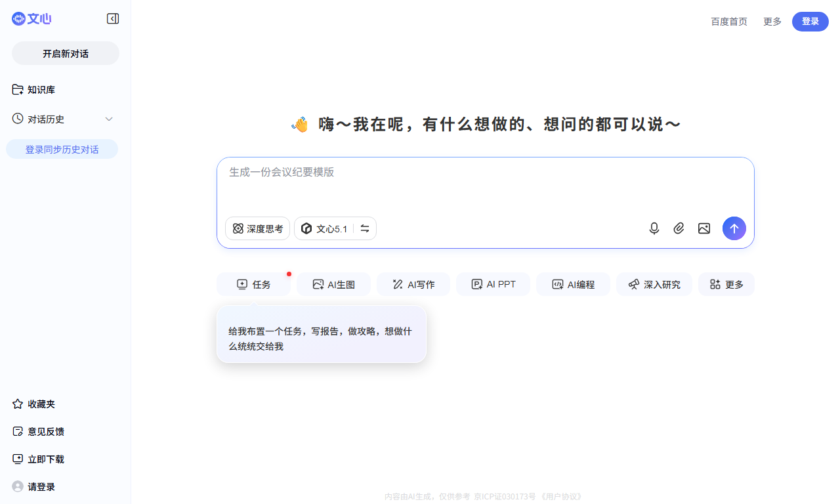Select the 任务 task shortcut
This screenshot has width=840, height=504.
[253, 284]
